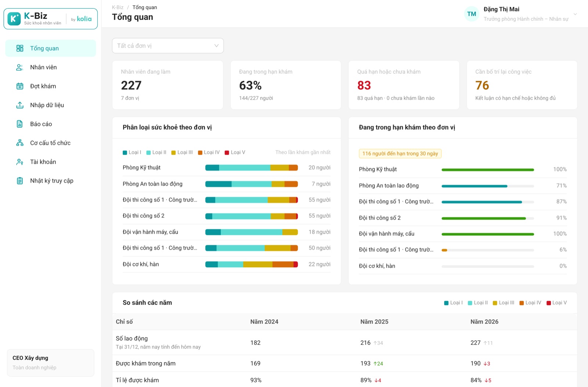The width and height of the screenshot is (588, 387).
Task: Click the Năm 2024 column header
Action: point(264,322)
